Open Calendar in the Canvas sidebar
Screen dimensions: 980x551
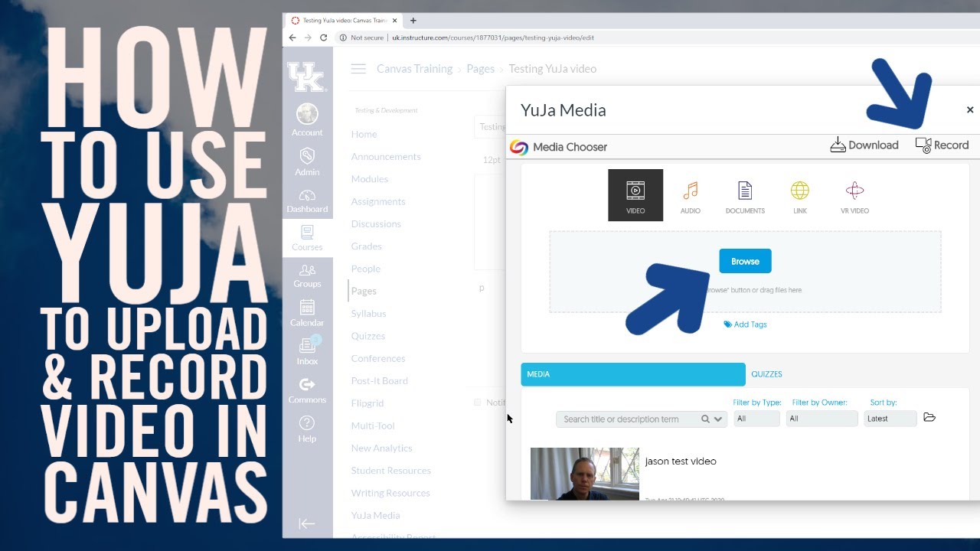307,313
